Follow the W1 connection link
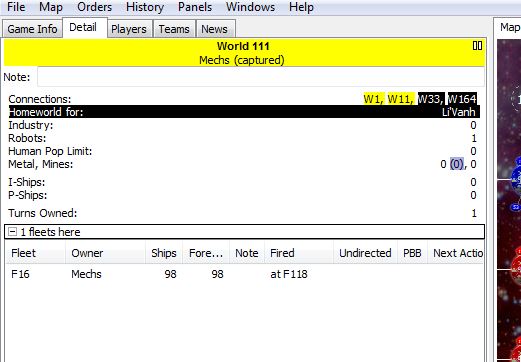 [372, 99]
